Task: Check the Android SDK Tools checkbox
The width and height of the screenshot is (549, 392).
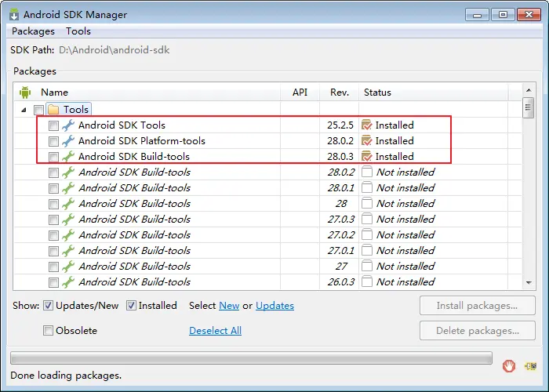Action: [53, 125]
